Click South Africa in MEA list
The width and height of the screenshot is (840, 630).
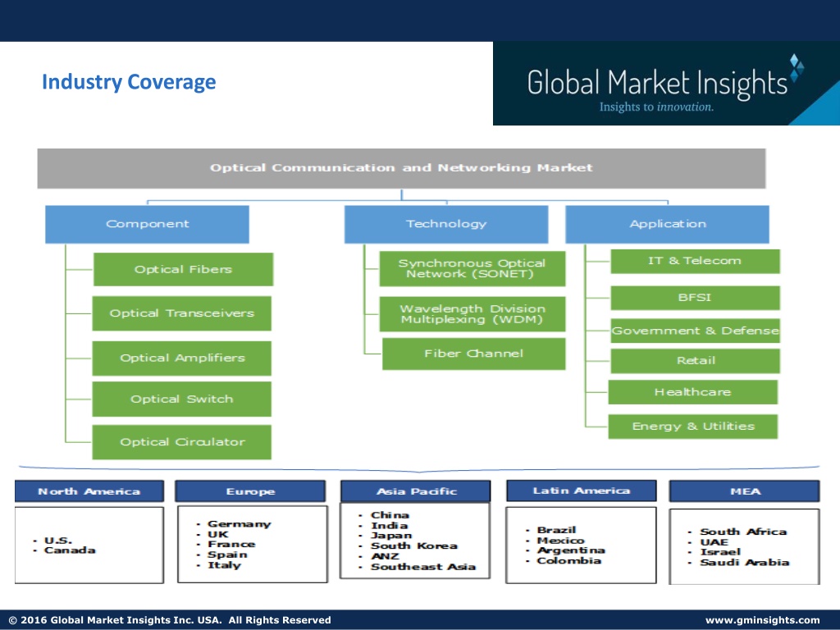point(743,532)
